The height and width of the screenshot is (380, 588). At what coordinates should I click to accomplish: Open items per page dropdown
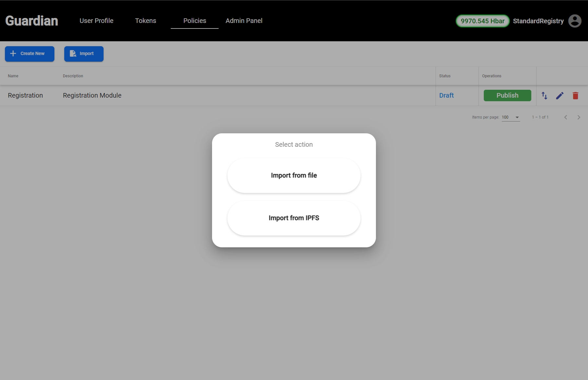pyautogui.click(x=511, y=117)
